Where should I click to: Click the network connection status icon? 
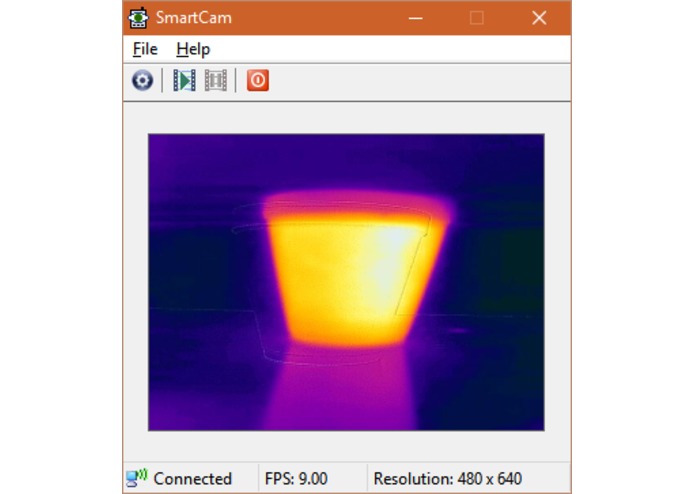pos(137,478)
